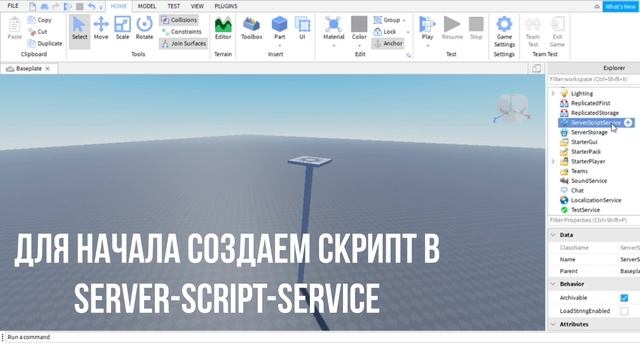The height and width of the screenshot is (360, 640).
Task: Add object to ServerScriptService with plus icon
Action: coord(628,122)
